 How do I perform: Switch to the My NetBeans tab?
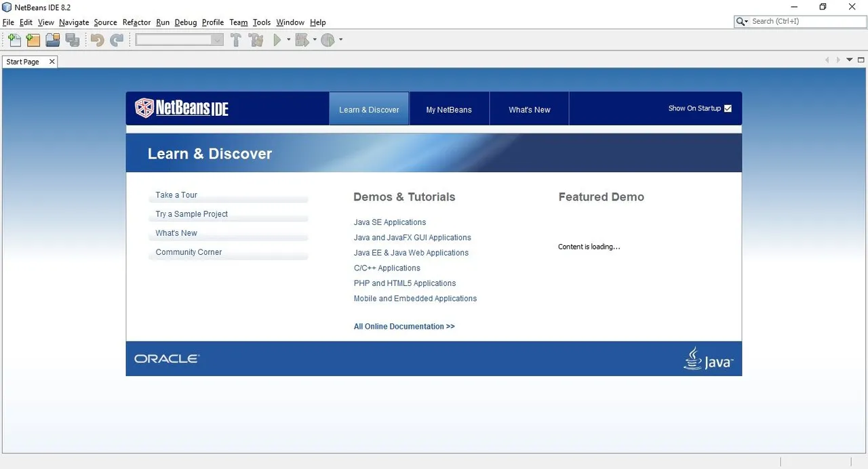click(449, 109)
